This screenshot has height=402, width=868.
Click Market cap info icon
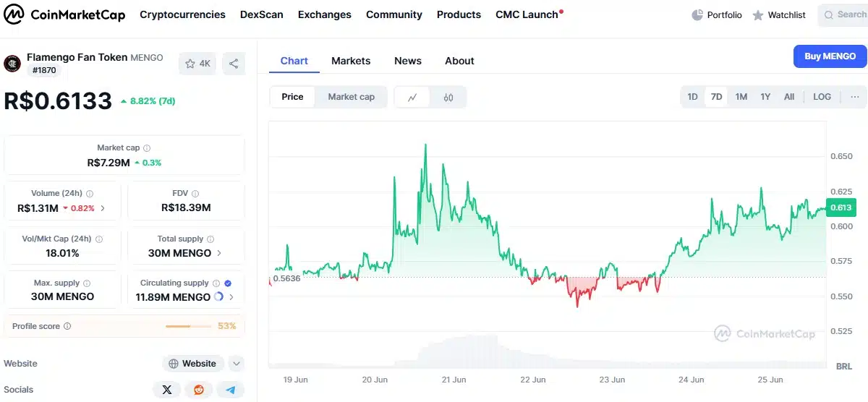(147, 147)
